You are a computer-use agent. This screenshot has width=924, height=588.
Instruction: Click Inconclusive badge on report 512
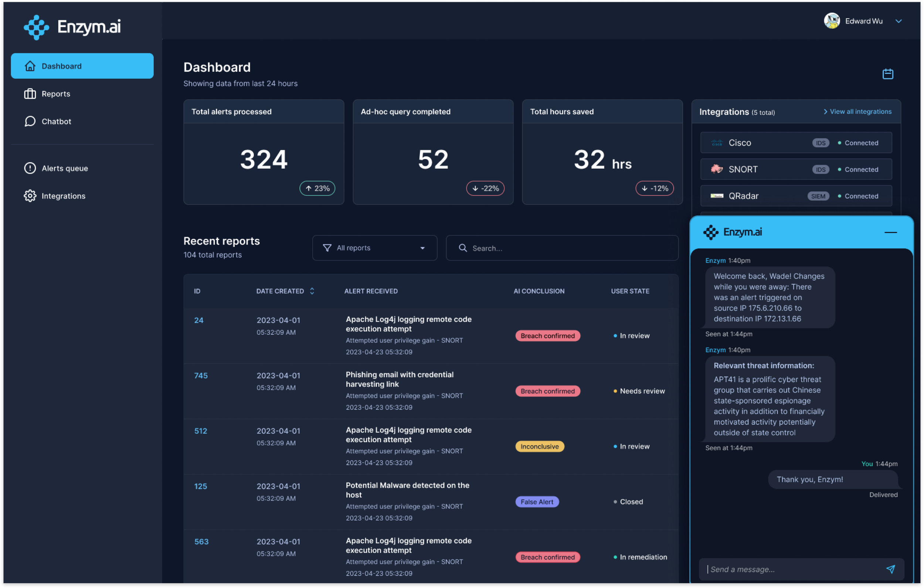pos(539,447)
